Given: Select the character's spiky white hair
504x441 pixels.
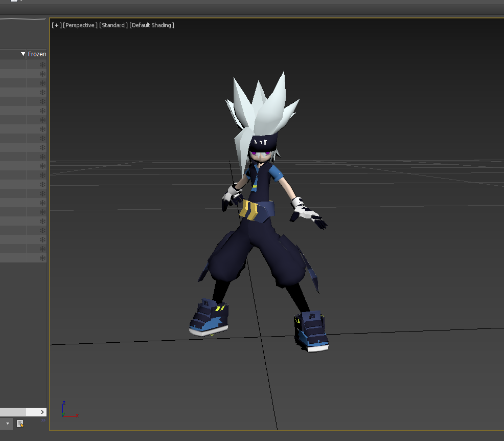Looking at the screenshot, I should (x=265, y=110).
